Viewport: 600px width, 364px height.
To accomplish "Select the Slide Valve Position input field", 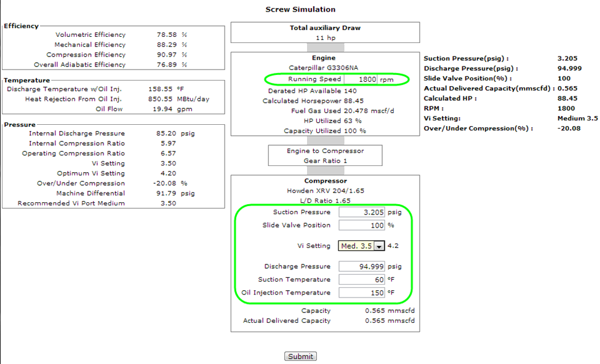I will [x=362, y=225].
